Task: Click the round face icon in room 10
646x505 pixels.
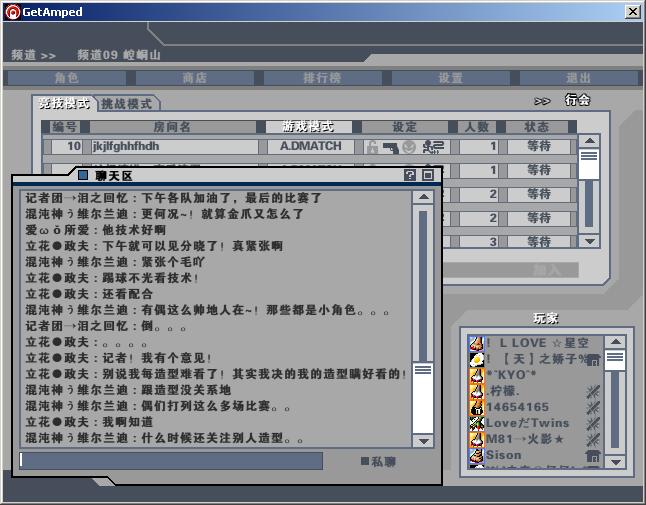Action: tap(409, 147)
